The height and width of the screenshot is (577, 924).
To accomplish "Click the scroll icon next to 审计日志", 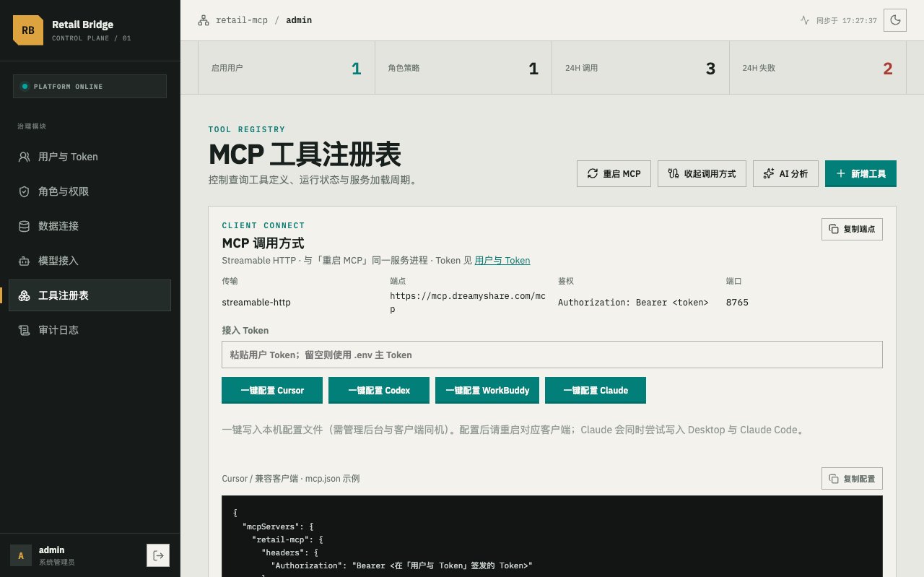I will tap(24, 330).
